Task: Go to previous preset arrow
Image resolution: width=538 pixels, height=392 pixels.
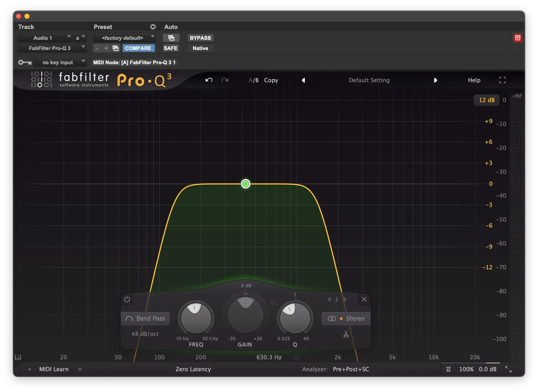Action: 303,80
